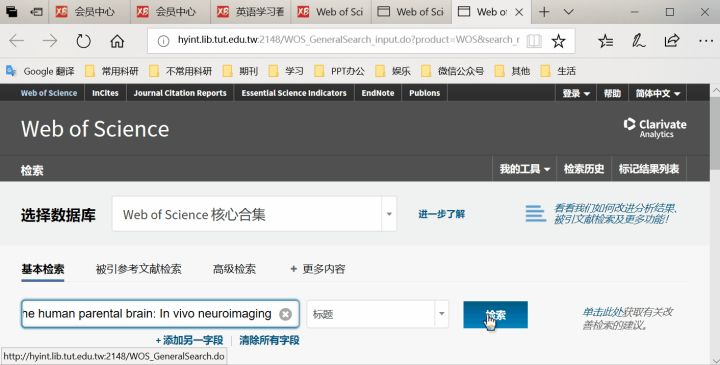Open 期刊 bookmark folder
This screenshot has height=365, width=720.
click(x=240, y=71)
